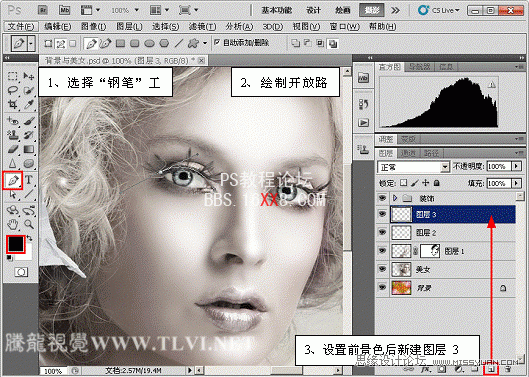Image resolution: width=529 pixels, height=377 pixels.
Task: Hide 美女 layer visibility eye
Action: coord(382,269)
